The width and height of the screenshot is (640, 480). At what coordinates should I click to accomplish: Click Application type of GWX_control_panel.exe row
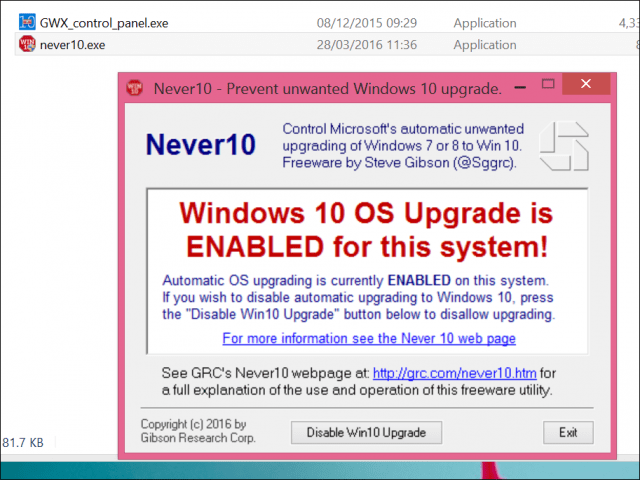tap(485, 23)
